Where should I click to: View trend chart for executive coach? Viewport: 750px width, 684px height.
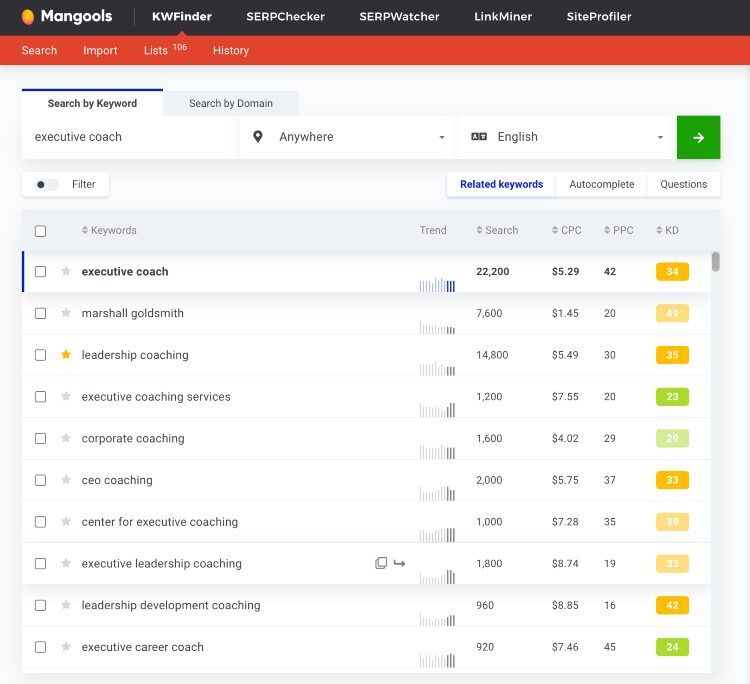click(437, 285)
